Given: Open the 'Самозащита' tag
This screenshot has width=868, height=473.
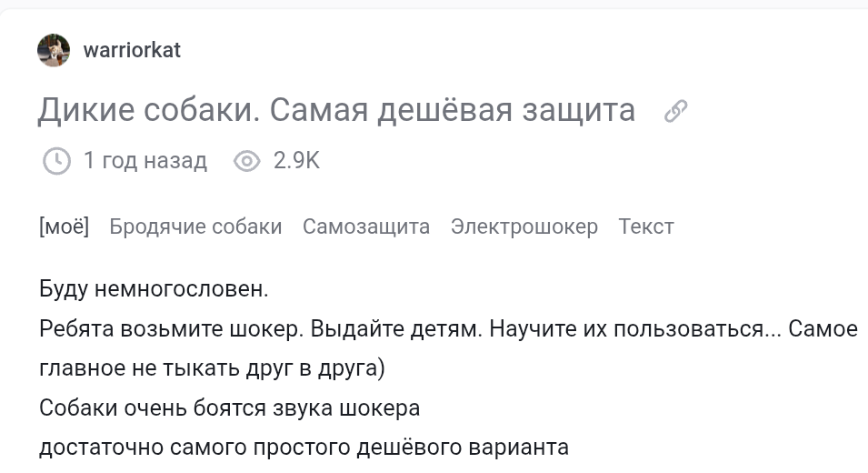Looking at the screenshot, I should click(x=366, y=226).
